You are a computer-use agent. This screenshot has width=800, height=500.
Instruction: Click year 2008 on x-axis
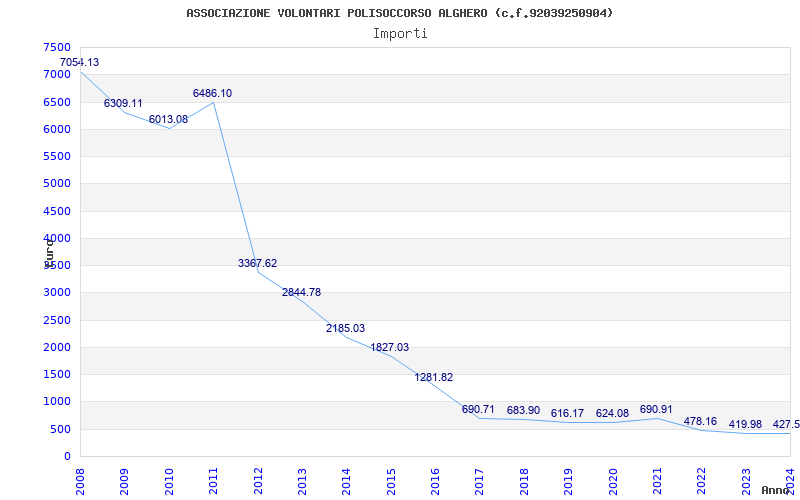tap(80, 481)
